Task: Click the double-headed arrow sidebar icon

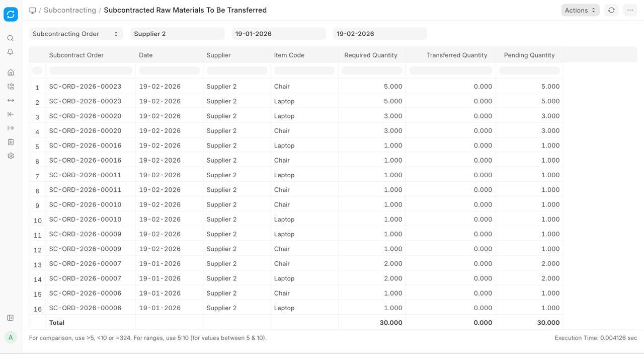Action: [x=11, y=100]
